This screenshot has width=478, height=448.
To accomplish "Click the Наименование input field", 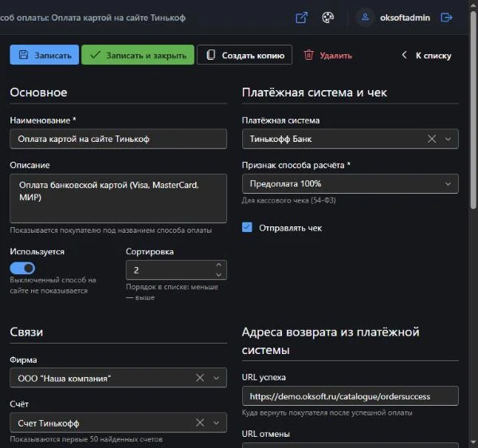I will click(x=118, y=139).
